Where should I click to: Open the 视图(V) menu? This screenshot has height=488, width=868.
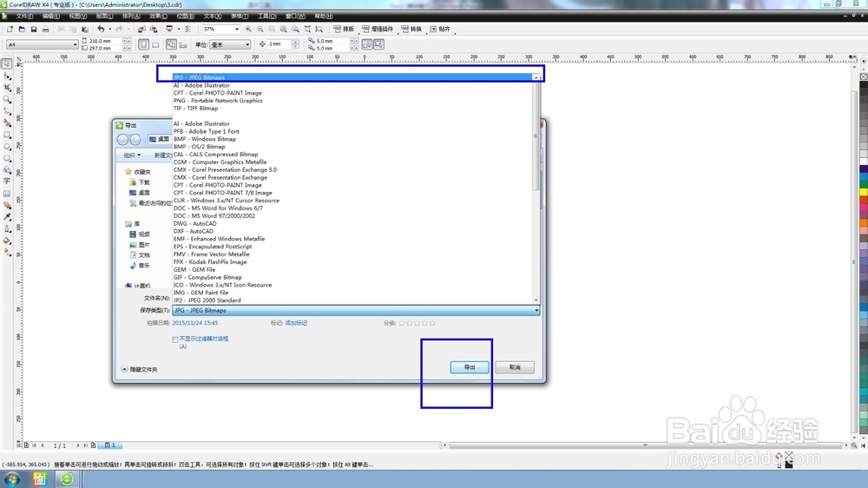point(77,16)
